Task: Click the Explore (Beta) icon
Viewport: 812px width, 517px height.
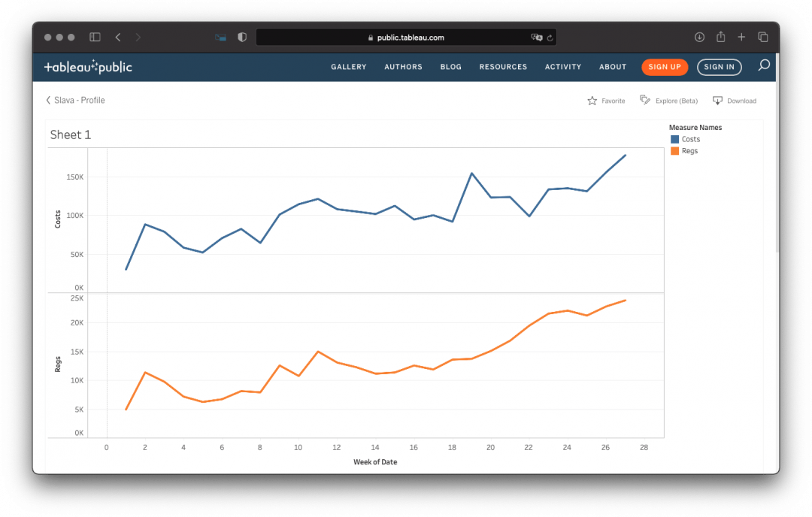Action: (645, 100)
